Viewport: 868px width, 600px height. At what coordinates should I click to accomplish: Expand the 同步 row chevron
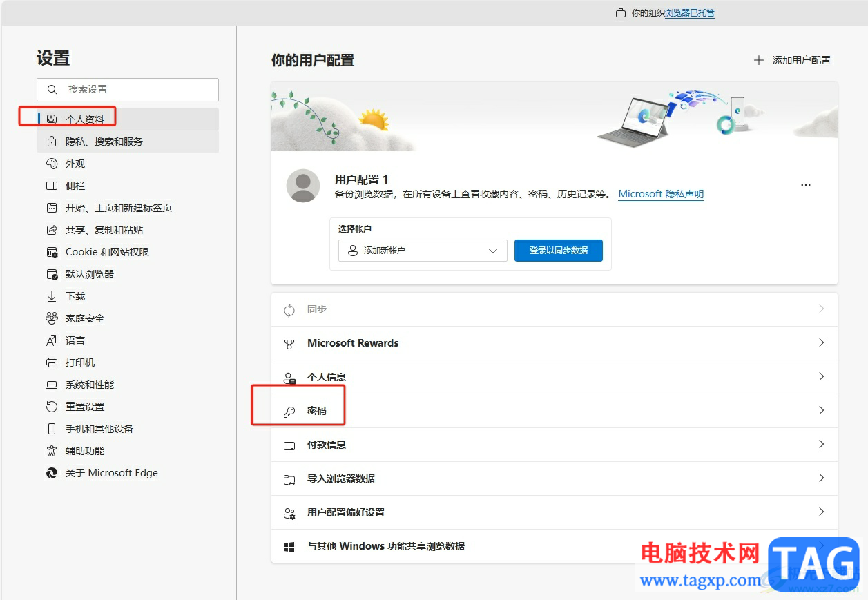pos(821,309)
